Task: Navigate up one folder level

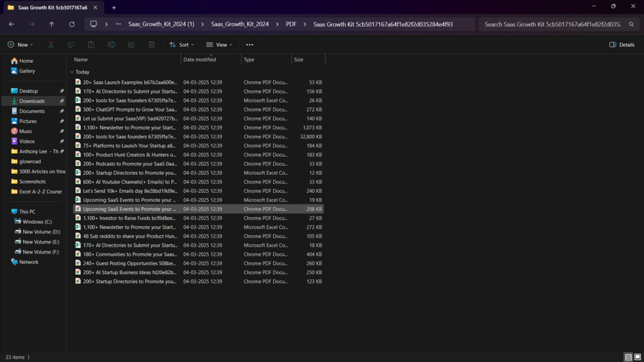Action: [x=52, y=24]
